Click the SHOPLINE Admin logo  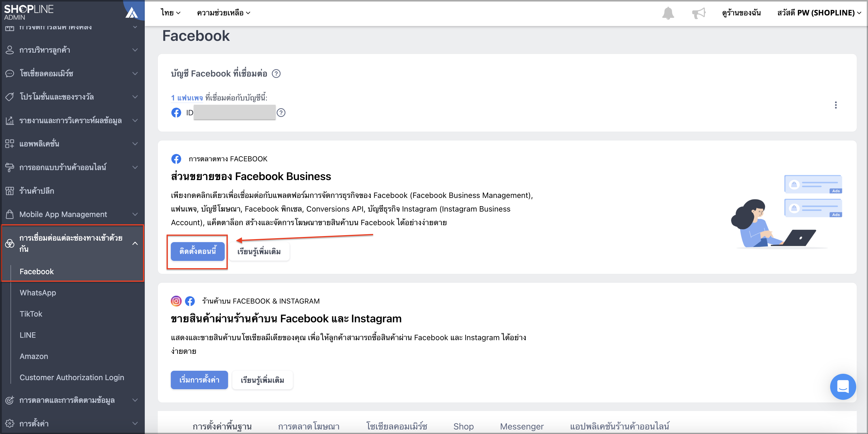29,12
